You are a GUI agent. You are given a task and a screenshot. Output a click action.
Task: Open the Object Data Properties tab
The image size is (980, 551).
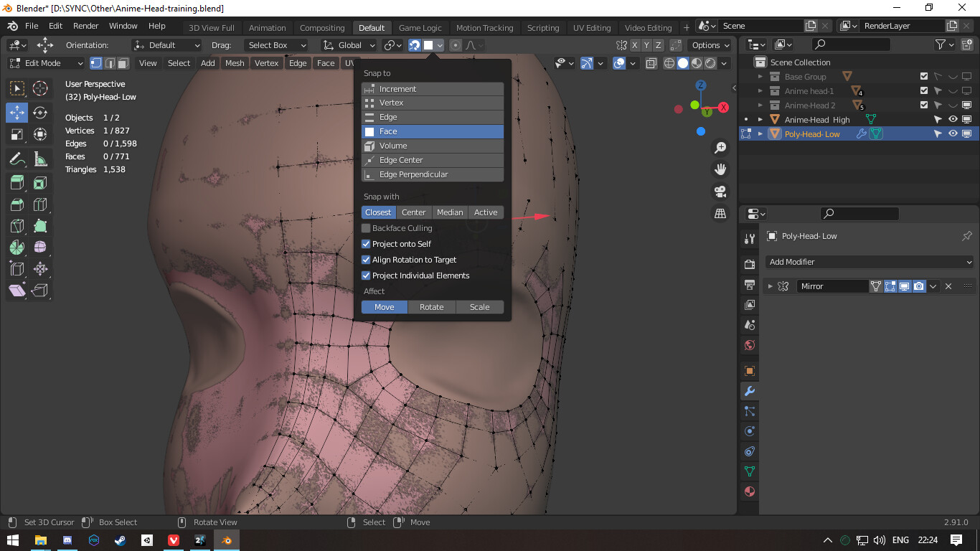[x=749, y=471]
